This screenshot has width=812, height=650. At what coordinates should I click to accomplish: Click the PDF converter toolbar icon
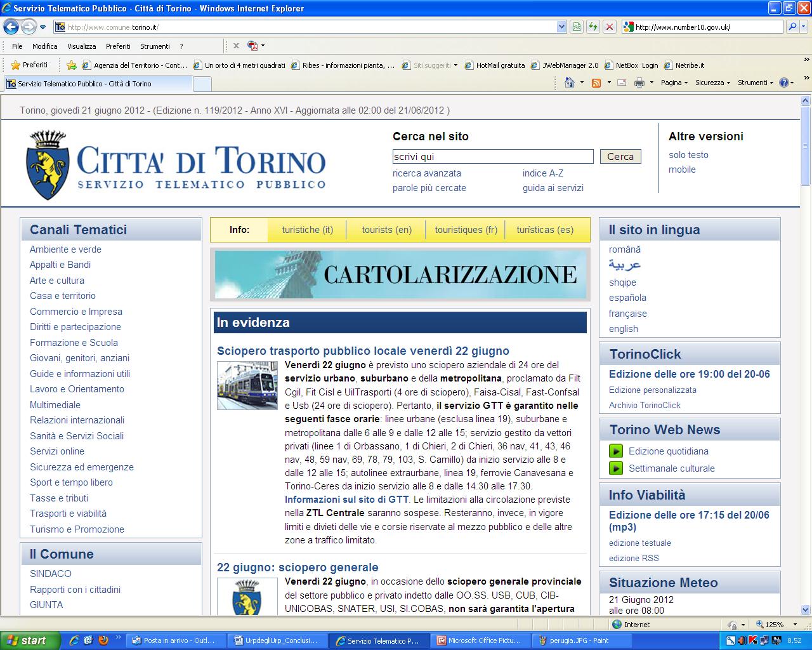(x=252, y=46)
